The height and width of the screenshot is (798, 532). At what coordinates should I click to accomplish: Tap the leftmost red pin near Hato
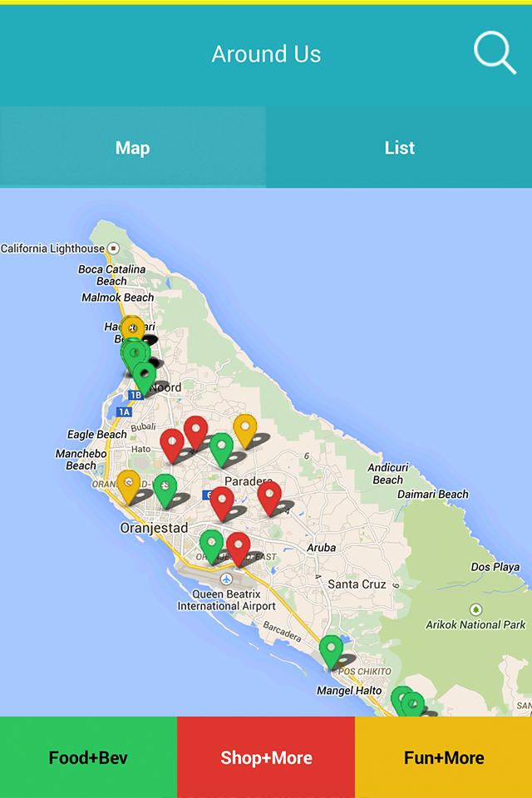(x=172, y=446)
